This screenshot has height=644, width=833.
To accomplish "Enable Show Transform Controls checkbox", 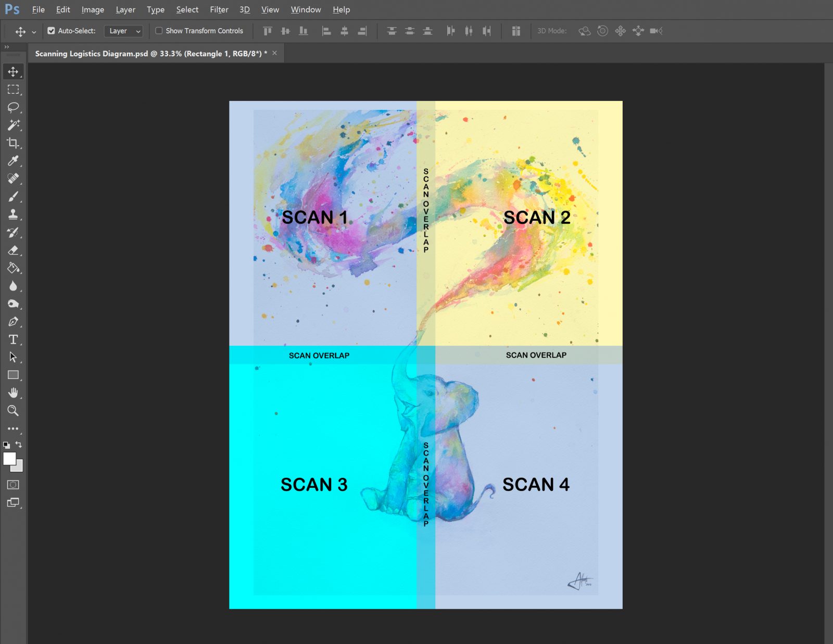I will tap(159, 31).
